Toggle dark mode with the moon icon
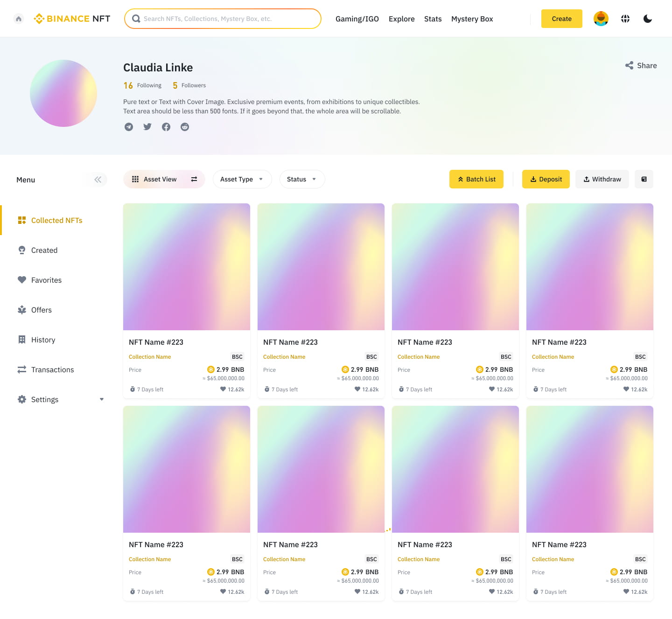 click(x=648, y=19)
